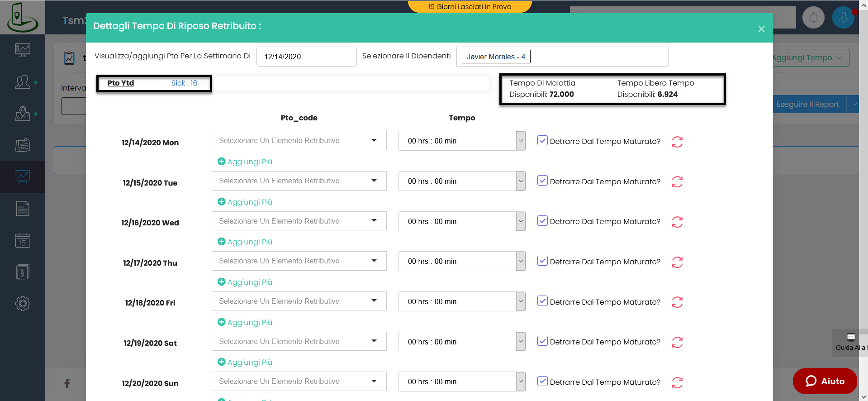Click refresh icon for 12/17/2020 Thu row

[677, 262]
